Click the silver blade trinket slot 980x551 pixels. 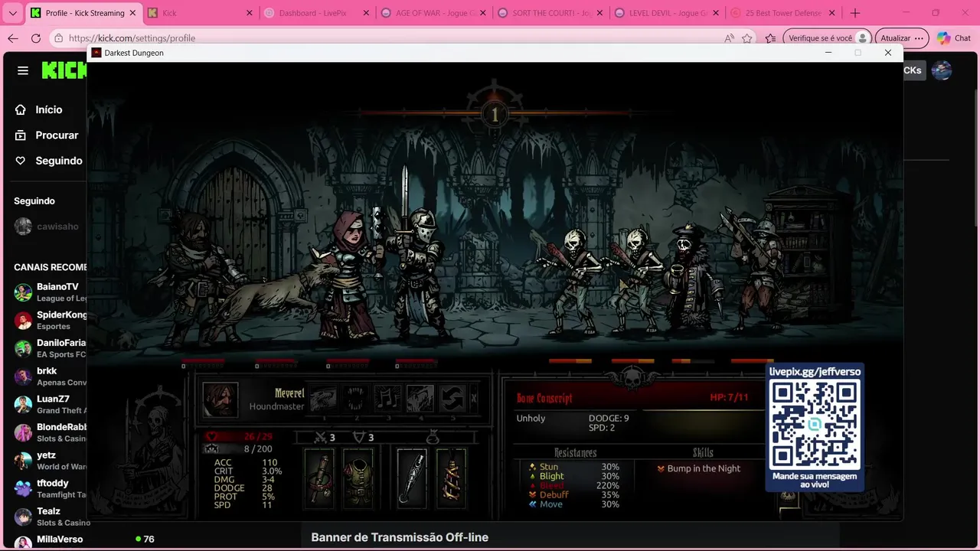point(412,478)
